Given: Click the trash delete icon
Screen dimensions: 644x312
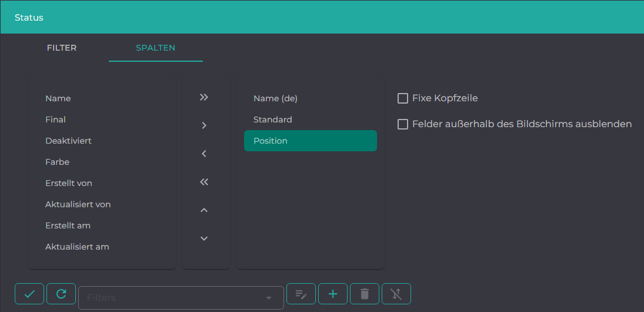Looking at the screenshot, I should [x=364, y=294].
